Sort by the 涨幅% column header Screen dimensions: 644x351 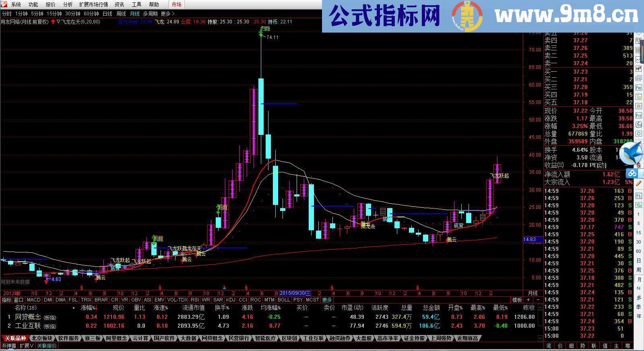(89, 308)
